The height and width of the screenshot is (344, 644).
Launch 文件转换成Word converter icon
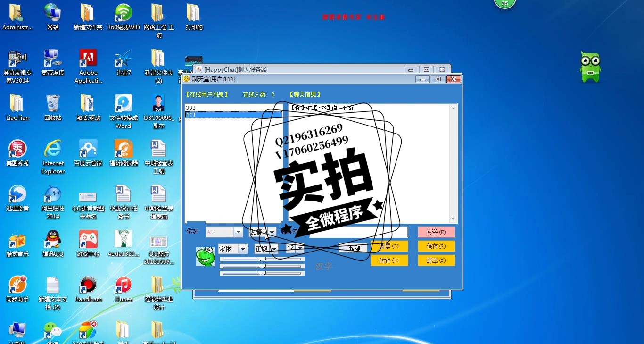(x=124, y=112)
